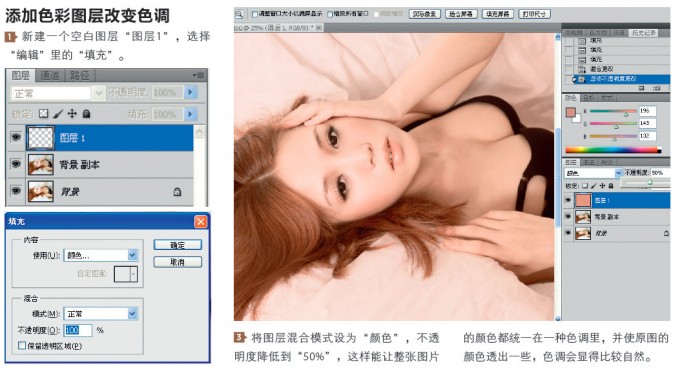
Task: Click B value field showing 132
Action: click(x=647, y=136)
